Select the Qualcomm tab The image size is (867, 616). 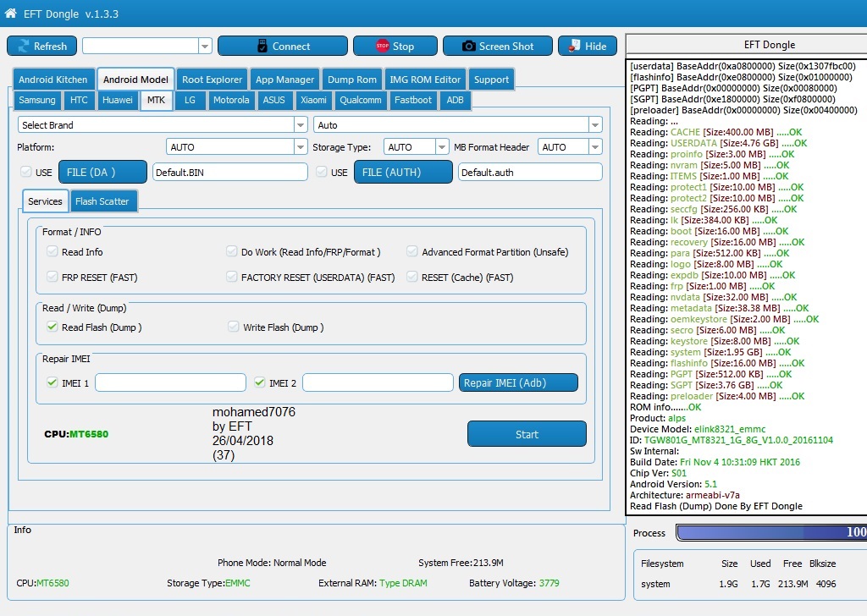[x=361, y=100]
